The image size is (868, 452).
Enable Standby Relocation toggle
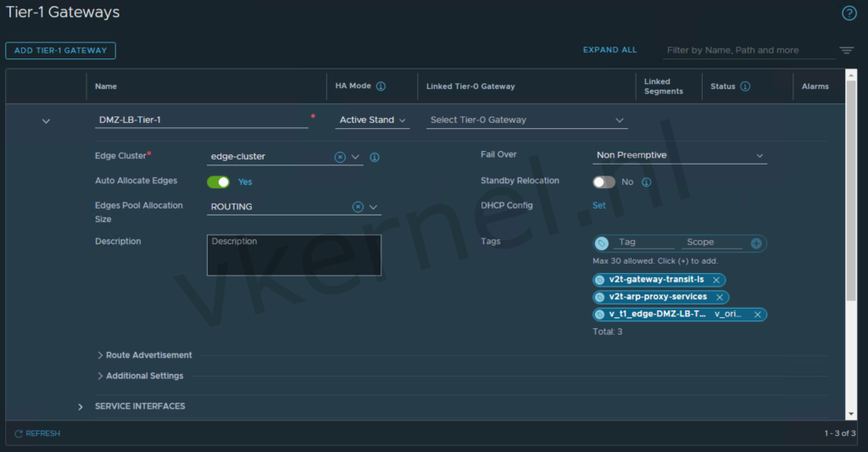(604, 181)
